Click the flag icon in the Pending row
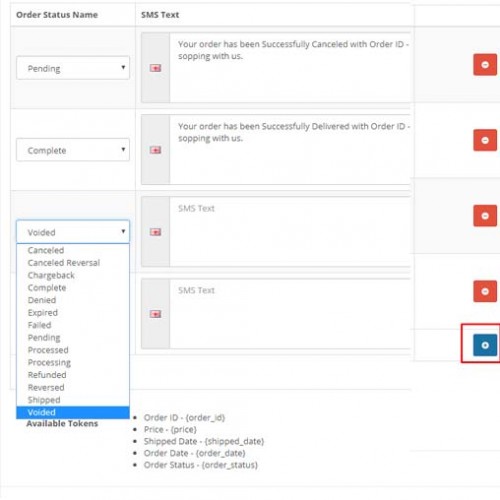 coord(155,68)
